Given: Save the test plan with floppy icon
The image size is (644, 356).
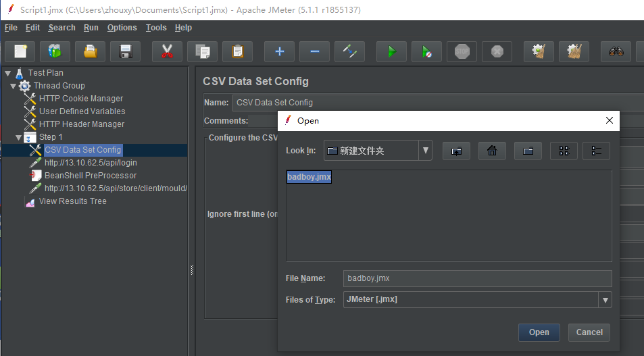Looking at the screenshot, I should click(125, 52).
